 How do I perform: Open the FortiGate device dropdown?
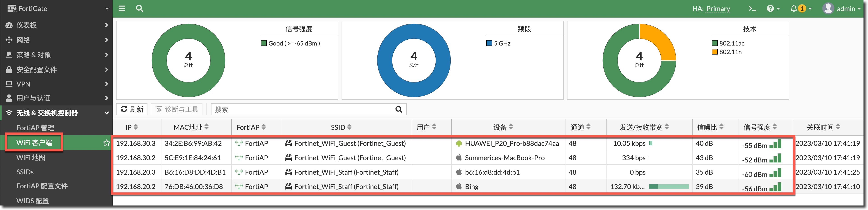[x=56, y=8]
